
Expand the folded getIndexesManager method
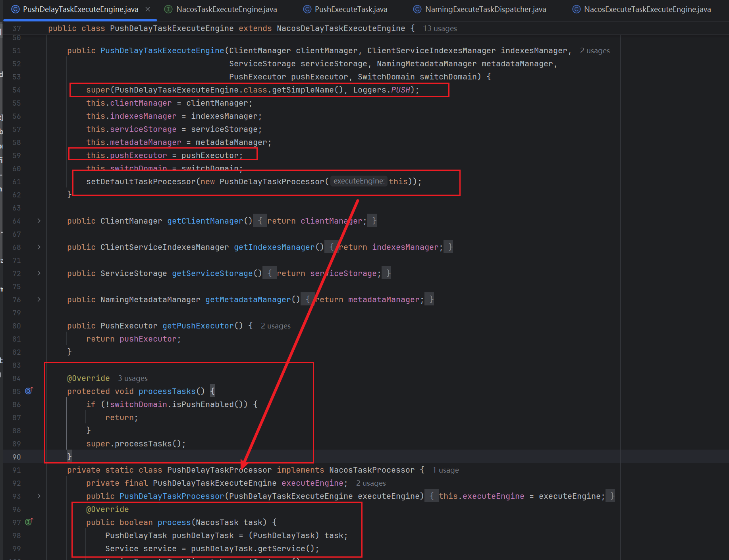point(39,247)
